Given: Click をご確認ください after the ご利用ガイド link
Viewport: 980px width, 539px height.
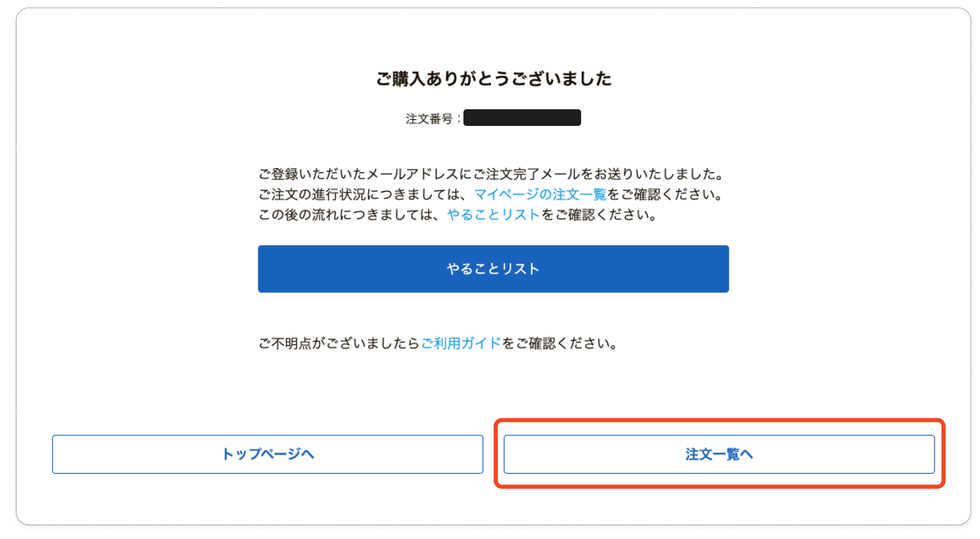Looking at the screenshot, I should (560, 343).
